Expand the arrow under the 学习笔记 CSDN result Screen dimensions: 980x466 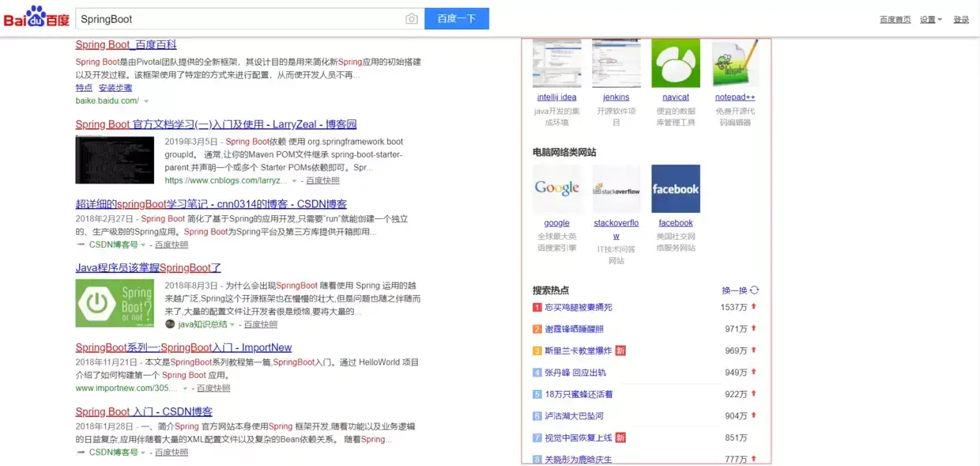pos(143,245)
